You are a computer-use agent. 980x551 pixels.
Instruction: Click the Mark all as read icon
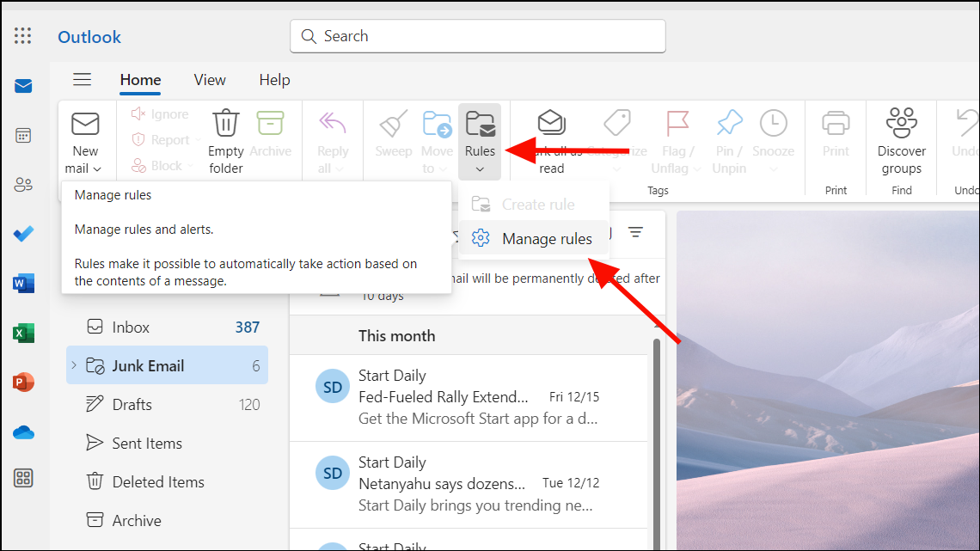551,122
